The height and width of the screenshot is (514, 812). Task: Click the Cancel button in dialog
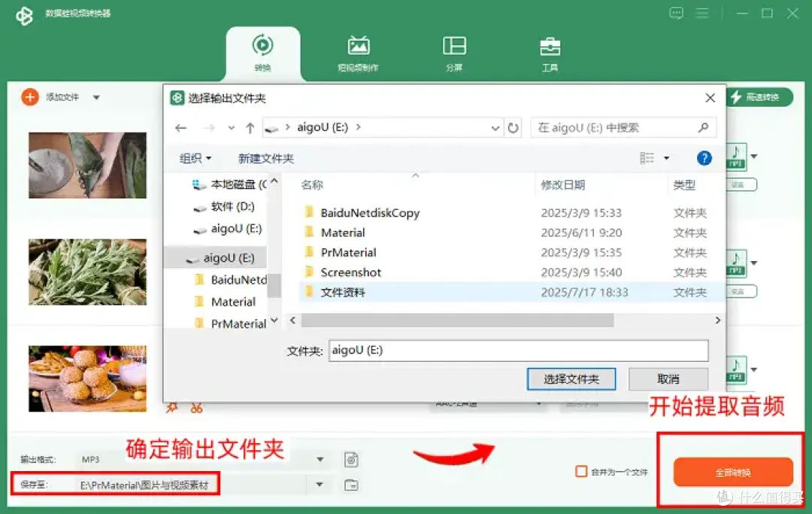click(668, 379)
